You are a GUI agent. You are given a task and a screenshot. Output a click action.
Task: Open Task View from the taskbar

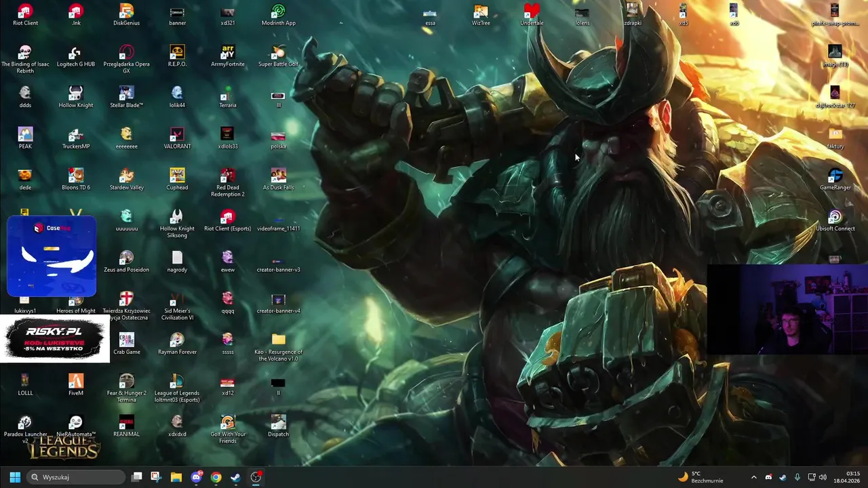click(136, 477)
